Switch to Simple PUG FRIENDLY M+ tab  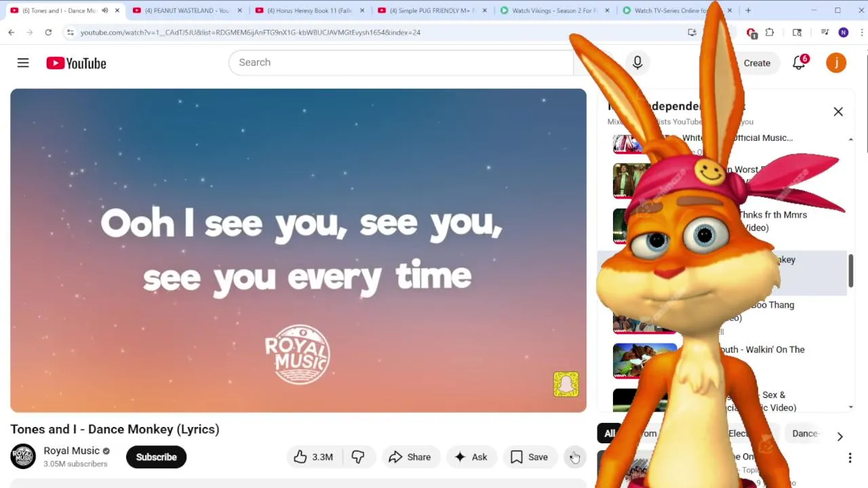tap(432, 11)
